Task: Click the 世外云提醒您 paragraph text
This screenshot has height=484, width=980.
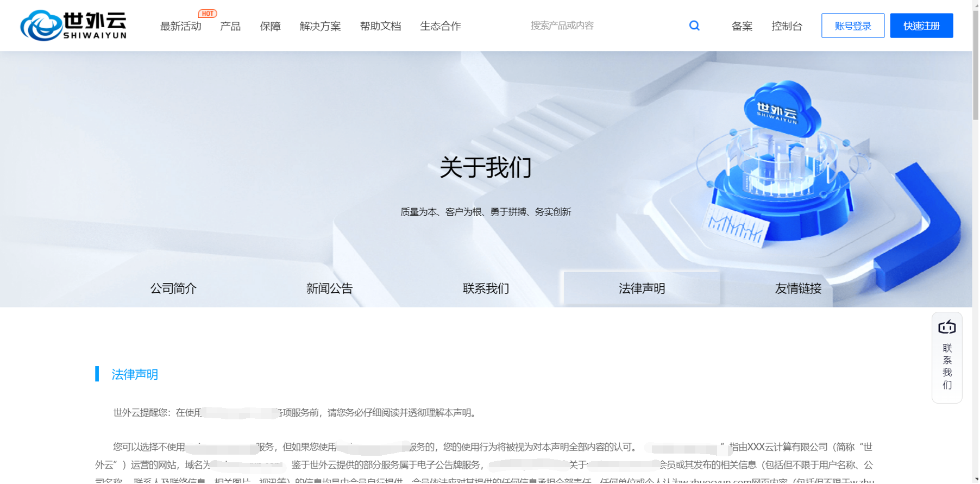Action: click(296, 413)
